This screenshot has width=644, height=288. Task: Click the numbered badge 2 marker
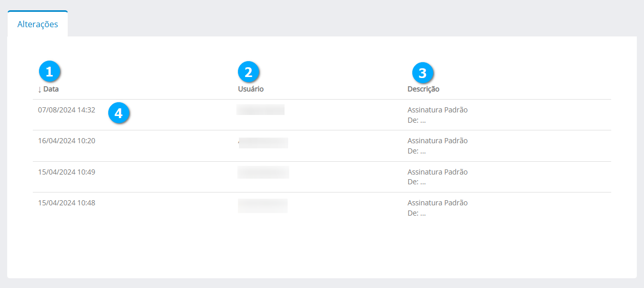click(249, 72)
